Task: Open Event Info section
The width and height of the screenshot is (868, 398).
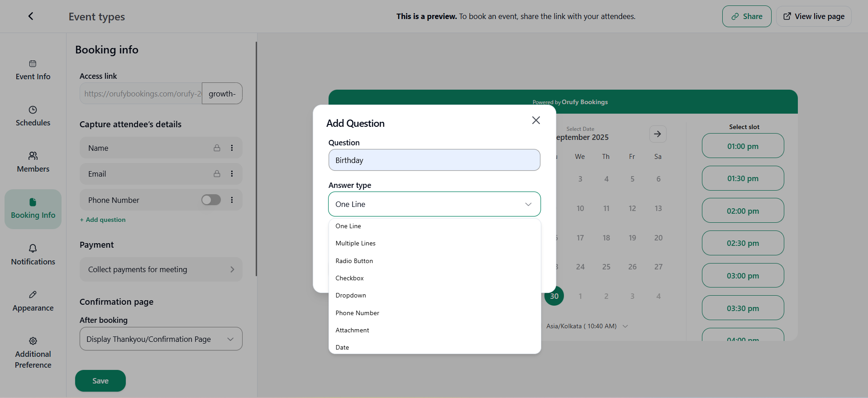Action: (x=33, y=70)
